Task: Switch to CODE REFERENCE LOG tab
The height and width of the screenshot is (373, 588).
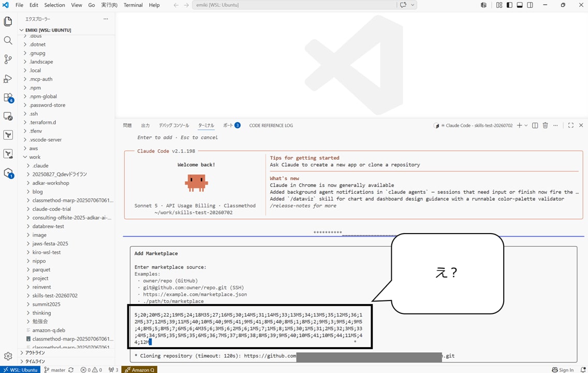Action: 271,125
